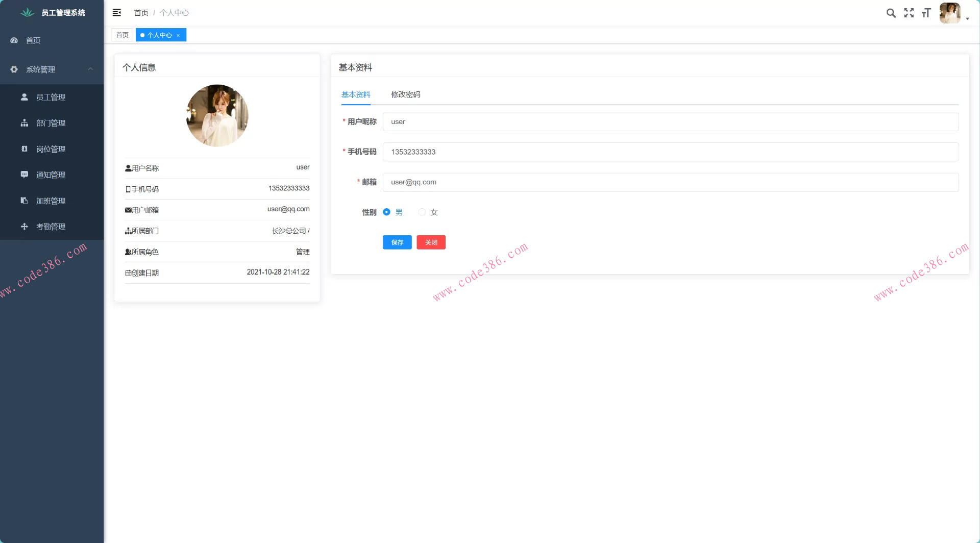
Task: Expand the avatar dropdown caret
Action: pos(967,19)
